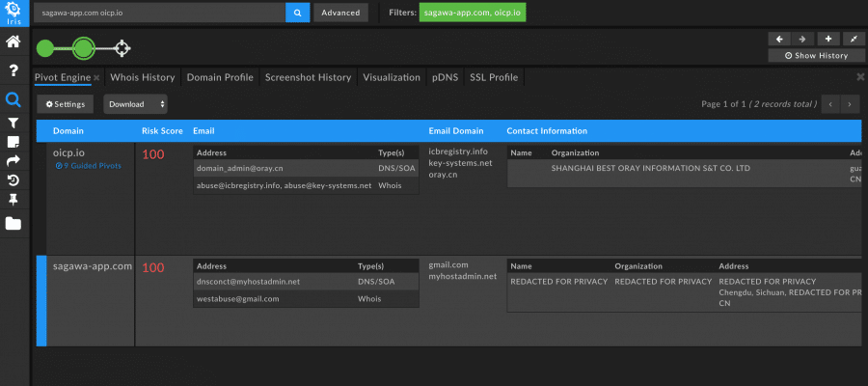Image resolution: width=868 pixels, height=386 pixels.
Task: Click the Show History button
Action: (816, 55)
